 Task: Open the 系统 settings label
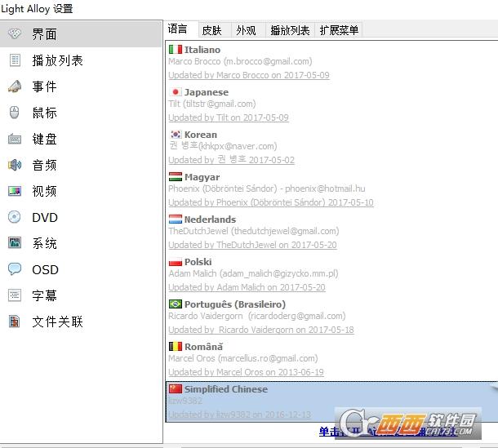click(44, 243)
